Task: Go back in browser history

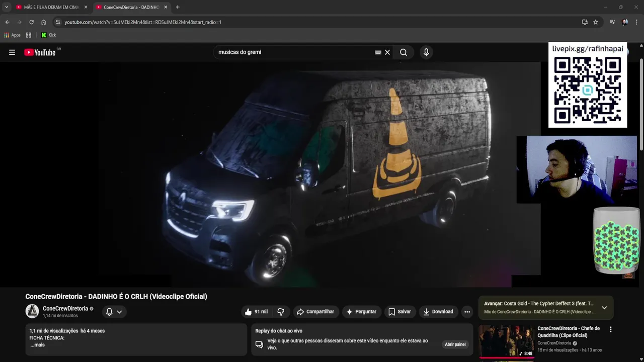Action: coord(7,22)
